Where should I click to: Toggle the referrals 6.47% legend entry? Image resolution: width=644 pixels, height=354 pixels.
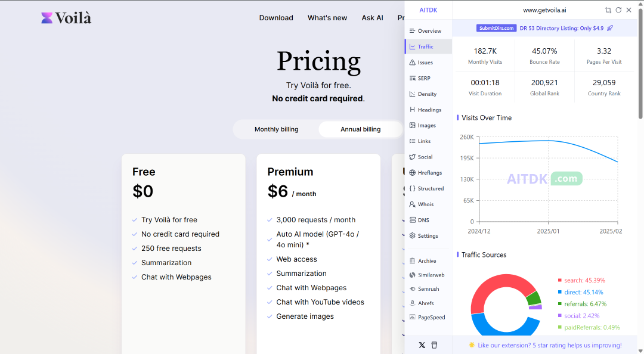(583, 304)
